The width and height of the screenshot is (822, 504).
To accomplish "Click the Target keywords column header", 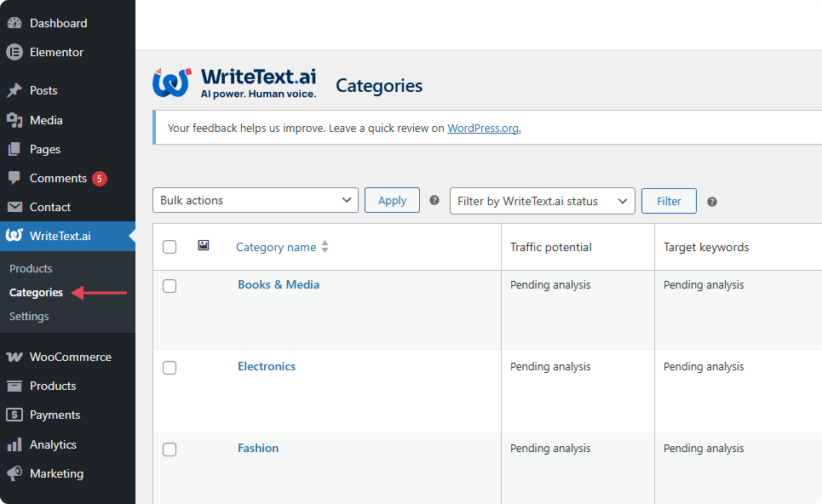I will 706,247.
